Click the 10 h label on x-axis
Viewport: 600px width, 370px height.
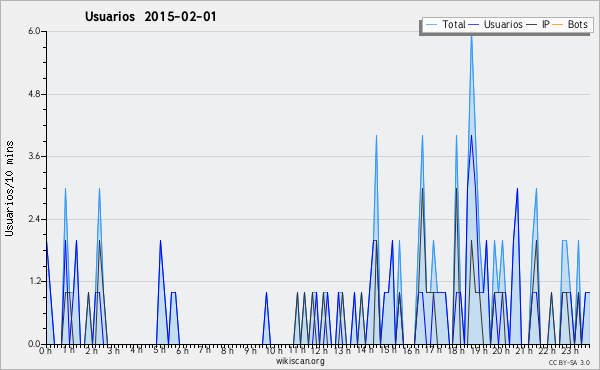[x=274, y=350]
